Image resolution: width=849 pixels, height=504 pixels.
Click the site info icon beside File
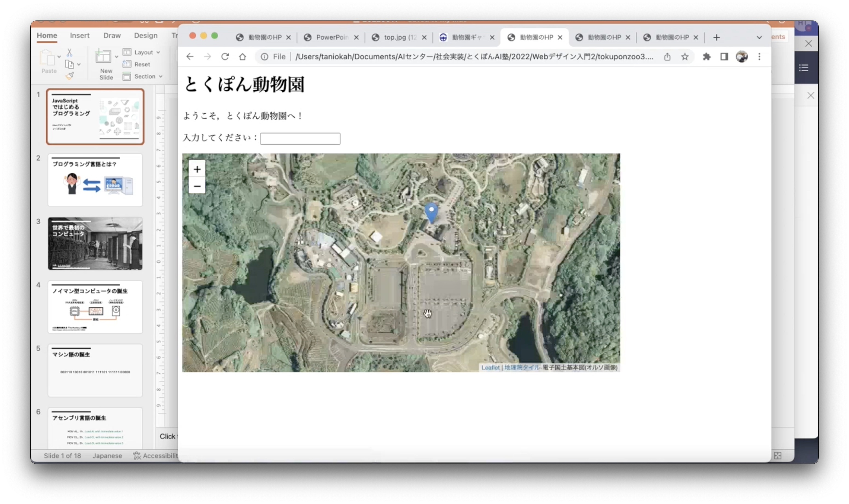(264, 57)
